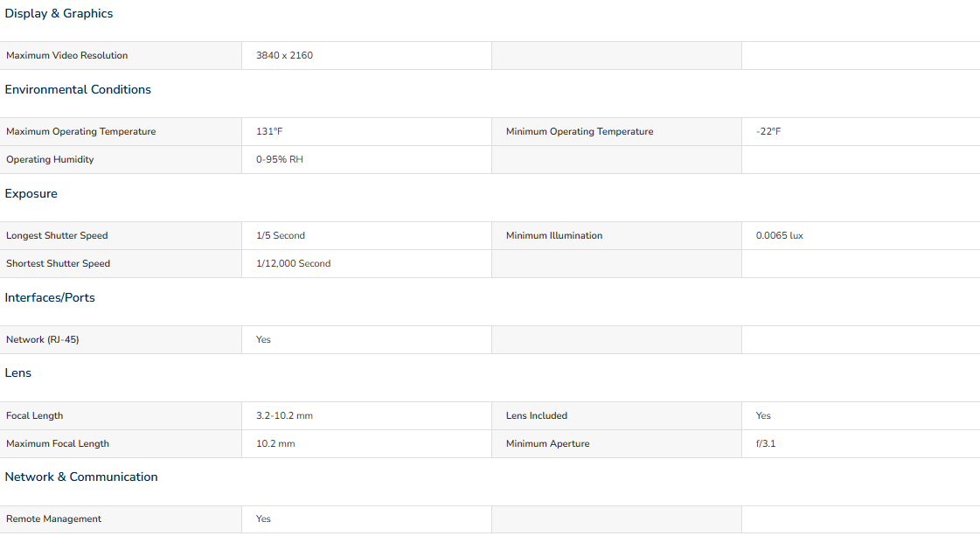Click the Network (RJ-45) label
The height and width of the screenshot is (536, 980).
[43, 339]
